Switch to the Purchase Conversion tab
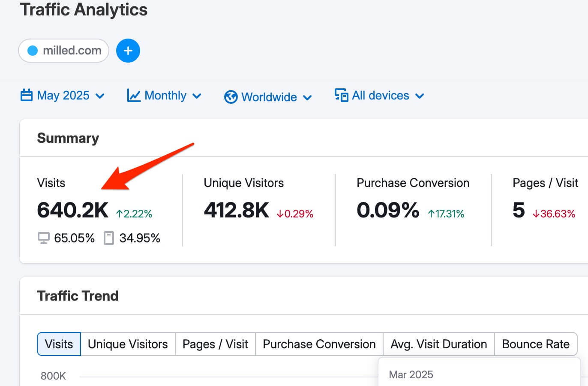The height and width of the screenshot is (386, 588). point(319,344)
